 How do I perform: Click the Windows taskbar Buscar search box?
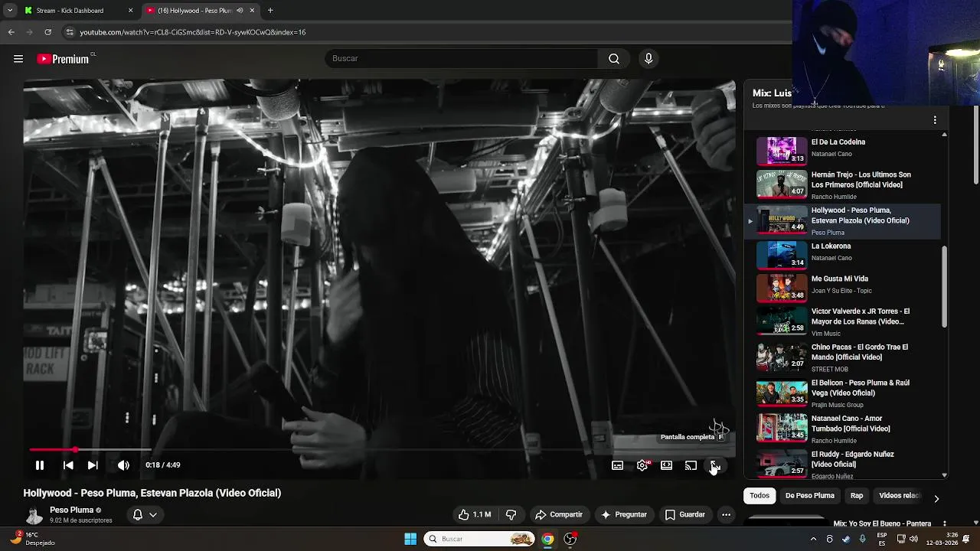(x=480, y=539)
